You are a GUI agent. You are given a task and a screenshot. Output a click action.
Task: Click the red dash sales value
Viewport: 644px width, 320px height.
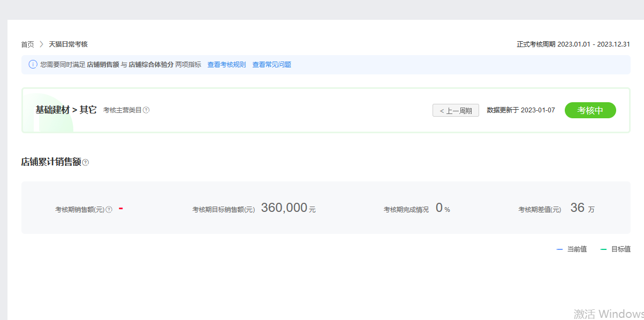click(121, 208)
